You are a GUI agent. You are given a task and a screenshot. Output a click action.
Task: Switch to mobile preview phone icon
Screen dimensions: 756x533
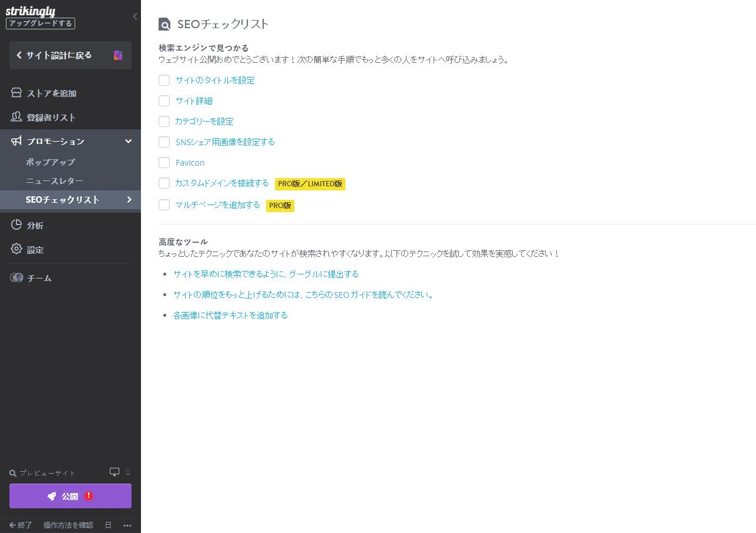point(128,472)
